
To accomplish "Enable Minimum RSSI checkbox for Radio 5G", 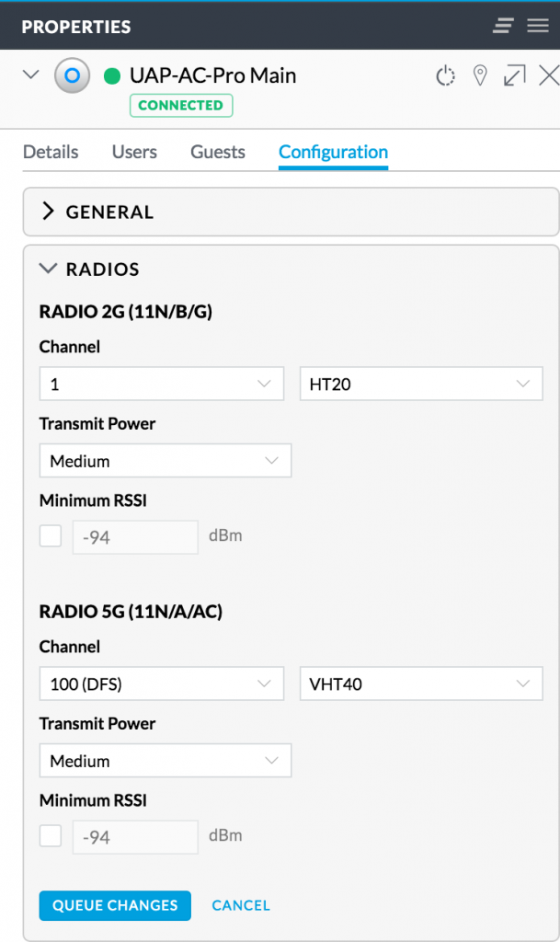I will (x=51, y=836).
